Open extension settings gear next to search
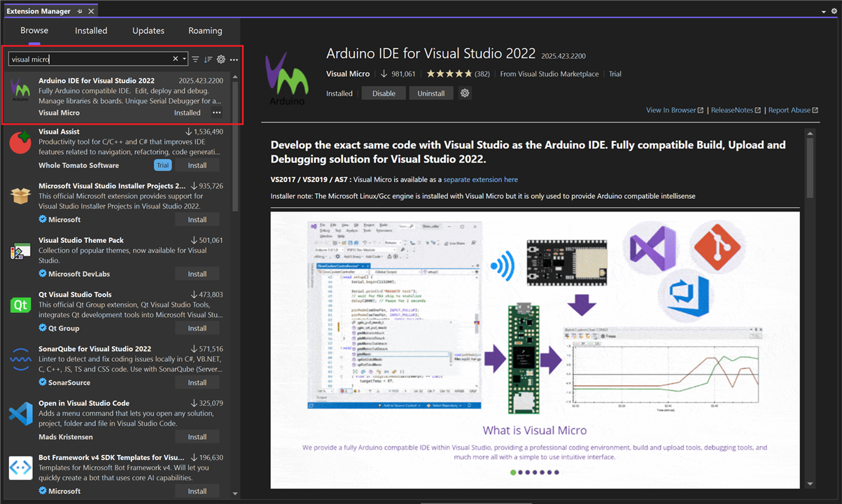842x504 pixels. (x=221, y=59)
